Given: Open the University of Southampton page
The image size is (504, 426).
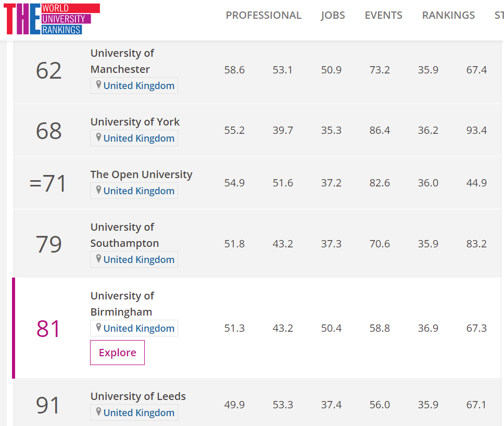Looking at the screenshot, I should pos(125,235).
